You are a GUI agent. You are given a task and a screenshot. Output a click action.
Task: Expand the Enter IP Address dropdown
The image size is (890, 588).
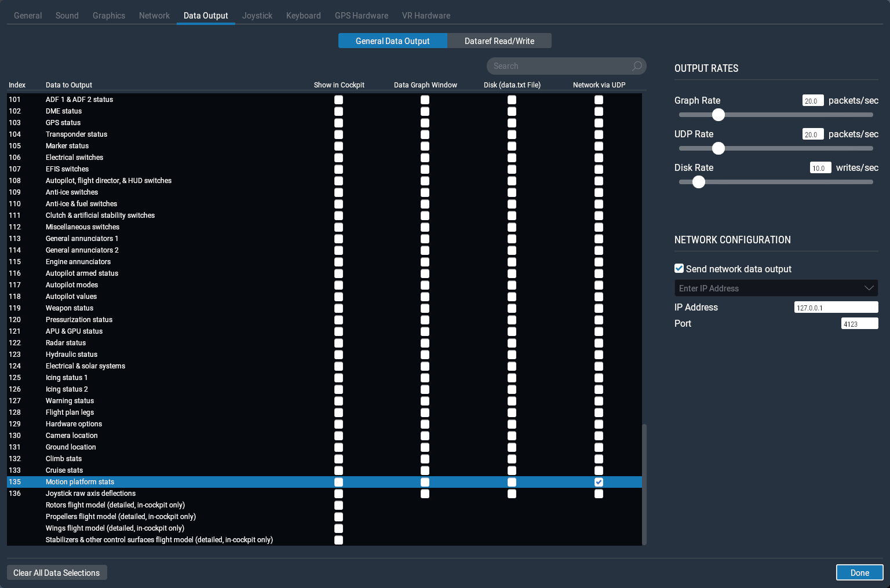[x=869, y=288]
